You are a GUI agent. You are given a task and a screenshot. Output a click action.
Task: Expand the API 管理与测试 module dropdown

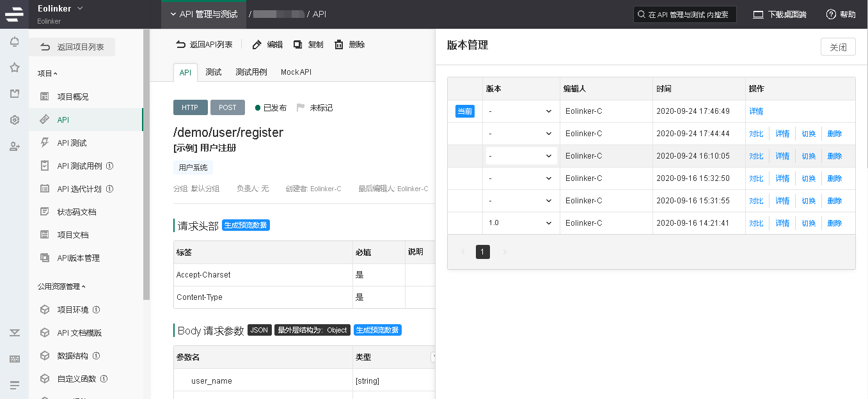click(x=203, y=14)
